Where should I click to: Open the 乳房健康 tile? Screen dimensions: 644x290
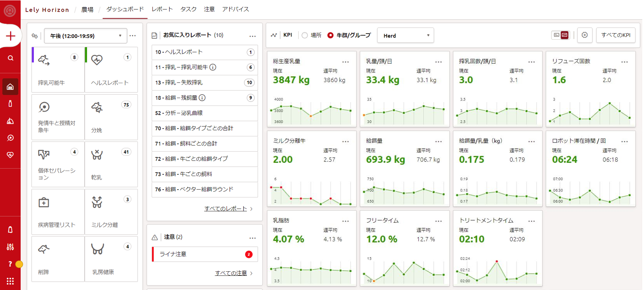tap(111, 259)
